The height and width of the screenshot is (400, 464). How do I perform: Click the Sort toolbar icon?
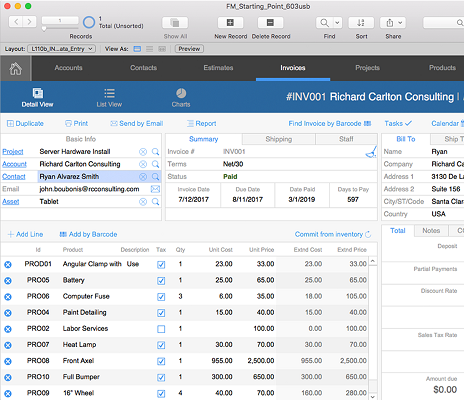point(361,23)
